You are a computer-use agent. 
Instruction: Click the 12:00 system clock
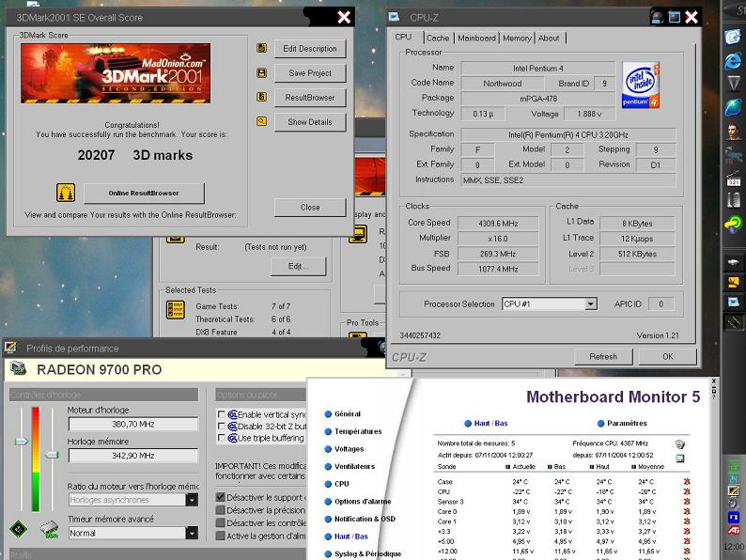tap(734, 547)
